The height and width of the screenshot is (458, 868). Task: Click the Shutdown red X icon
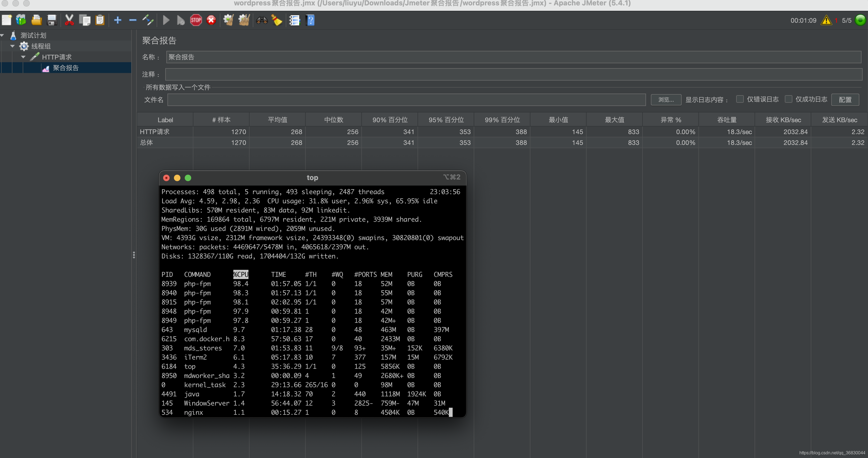tap(211, 20)
